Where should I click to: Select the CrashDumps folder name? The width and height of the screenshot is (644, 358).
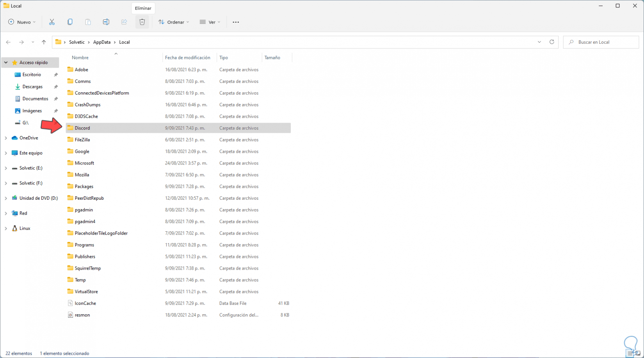pos(88,105)
